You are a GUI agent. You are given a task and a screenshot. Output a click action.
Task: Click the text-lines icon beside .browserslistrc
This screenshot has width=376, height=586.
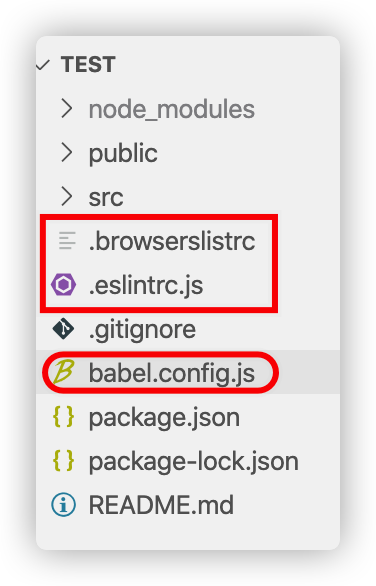click(x=67, y=241)
